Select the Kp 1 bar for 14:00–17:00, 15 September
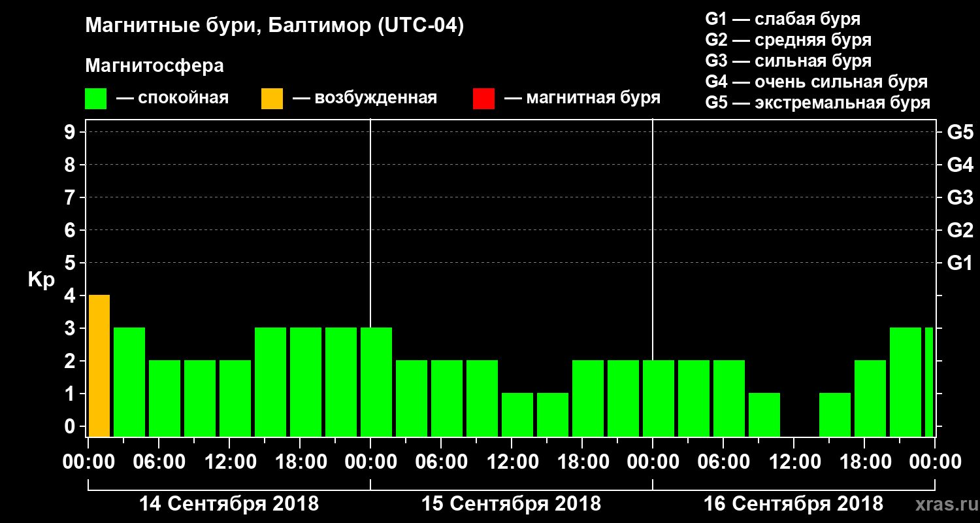Viewport: 980px width, 523px height. point(553,415)
